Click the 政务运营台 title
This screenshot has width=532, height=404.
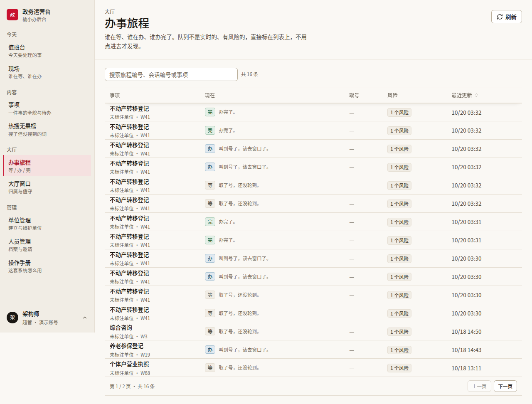click(x=37, y=12)
